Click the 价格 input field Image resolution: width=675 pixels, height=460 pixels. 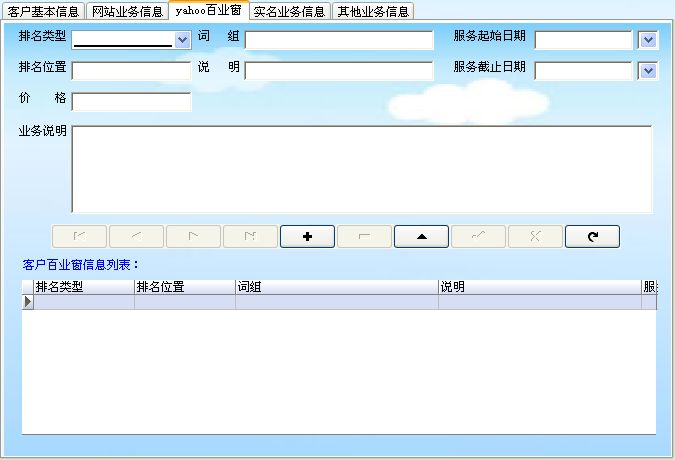pos(131,102)
